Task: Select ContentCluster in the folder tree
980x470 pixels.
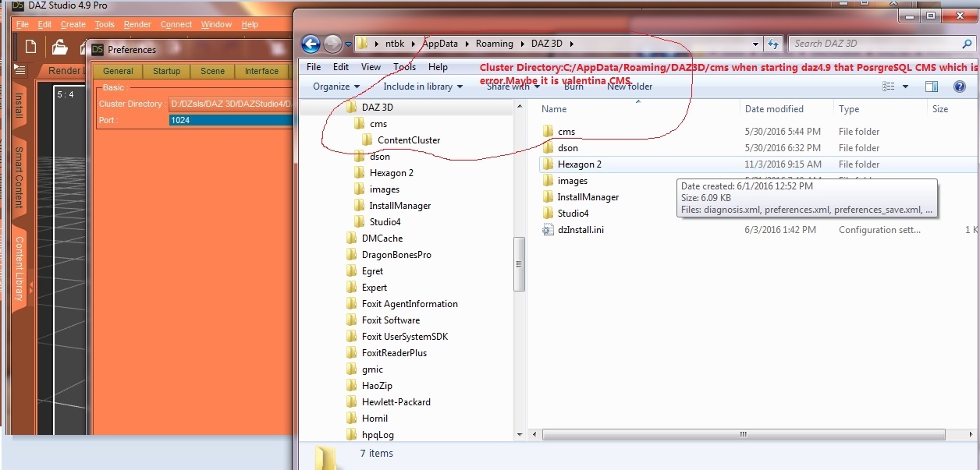Action: click(408, 140)
